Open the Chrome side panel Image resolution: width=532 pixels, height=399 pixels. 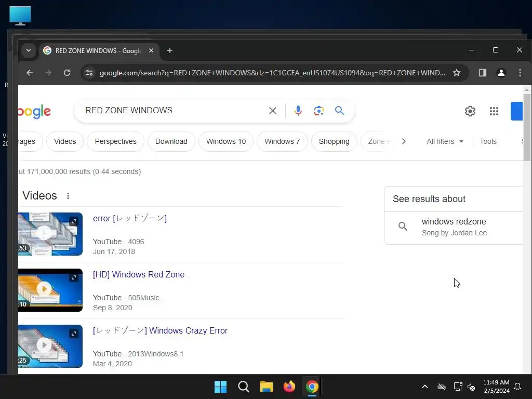(x=483, y=73)
